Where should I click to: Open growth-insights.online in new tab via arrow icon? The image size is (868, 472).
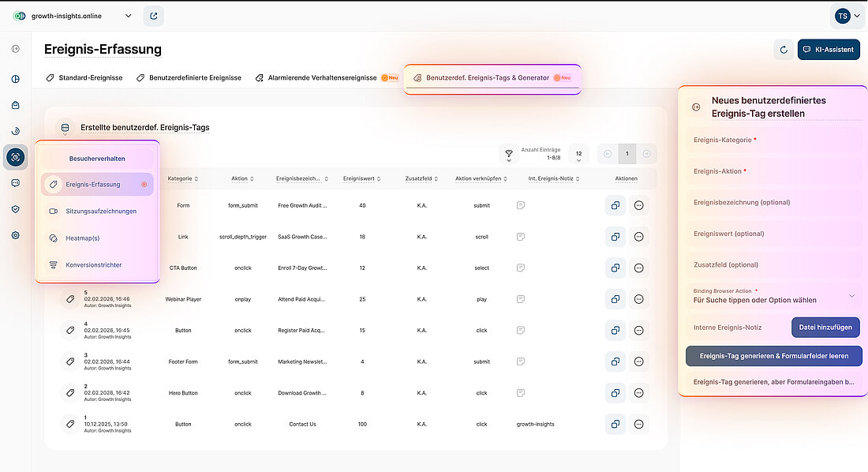pyautogui.click(x=153, y=15)
